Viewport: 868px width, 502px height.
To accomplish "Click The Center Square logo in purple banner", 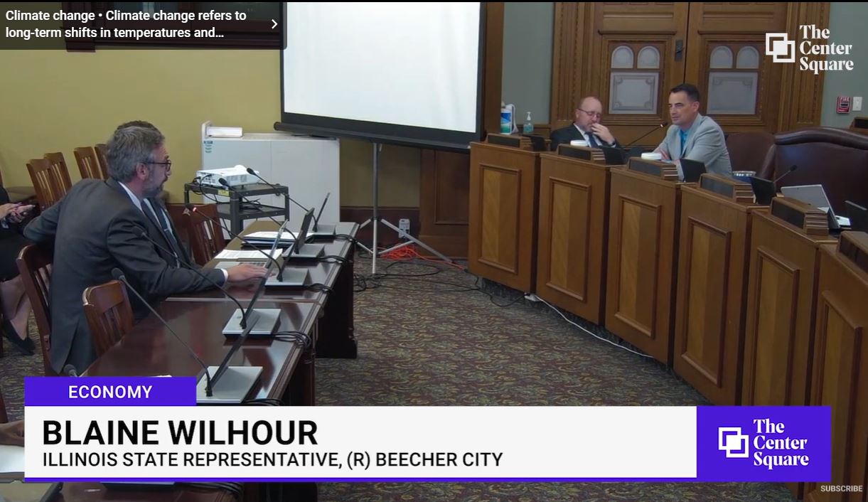I will [763, 443].
